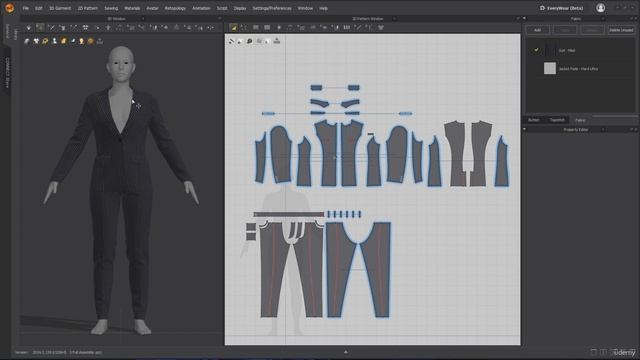Click the highlighted Edit Pattern tool in 2D toolbar

[x=233, y=28]
